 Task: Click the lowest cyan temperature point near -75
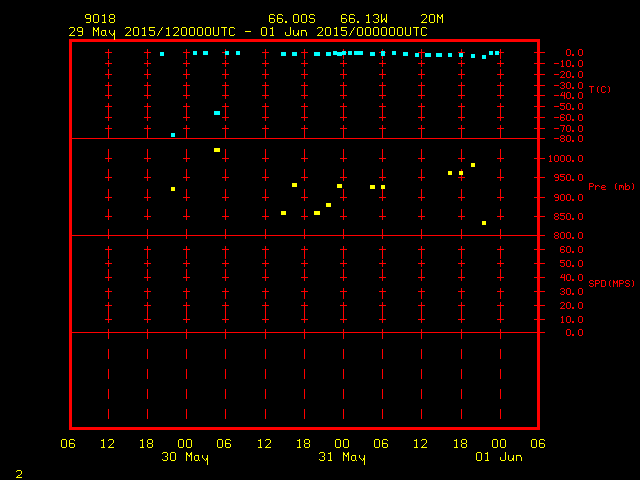point(173,135)
